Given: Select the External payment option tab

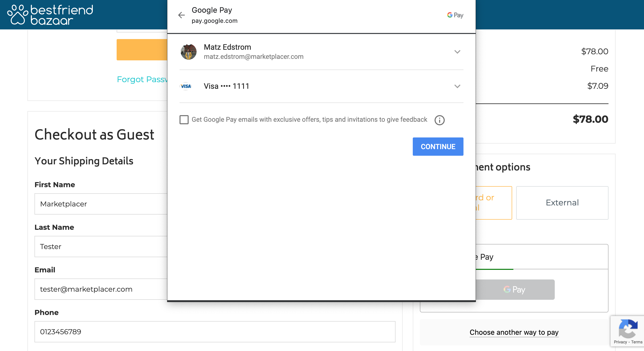Looking at the screenshot, I should [562, 203].
